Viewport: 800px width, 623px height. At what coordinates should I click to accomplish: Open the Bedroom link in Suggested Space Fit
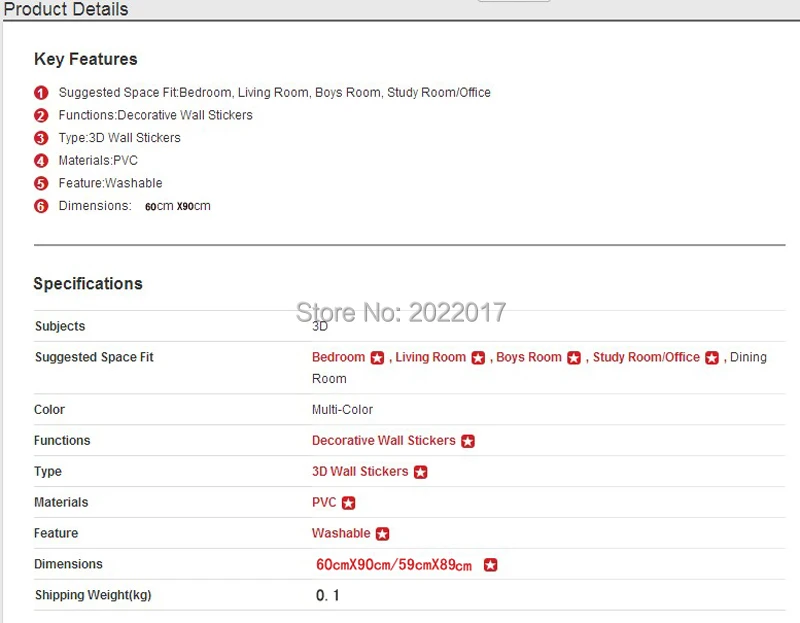(338, 357)
